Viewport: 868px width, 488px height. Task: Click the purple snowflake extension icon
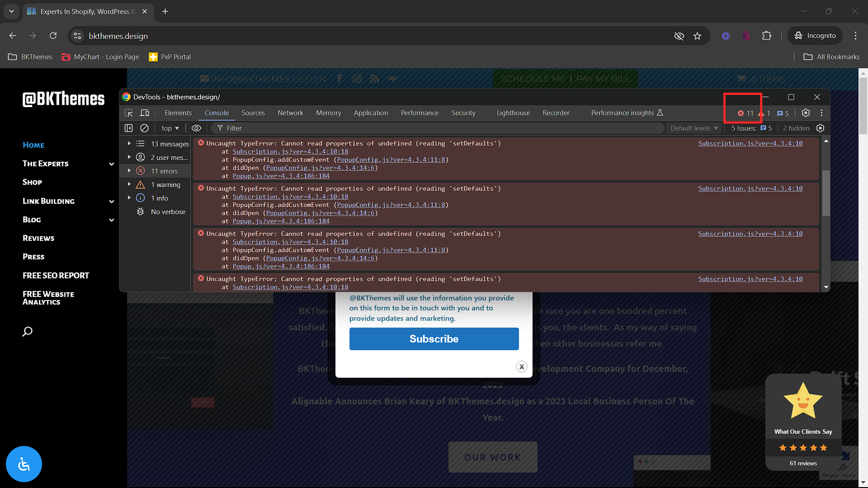[726, 36]
